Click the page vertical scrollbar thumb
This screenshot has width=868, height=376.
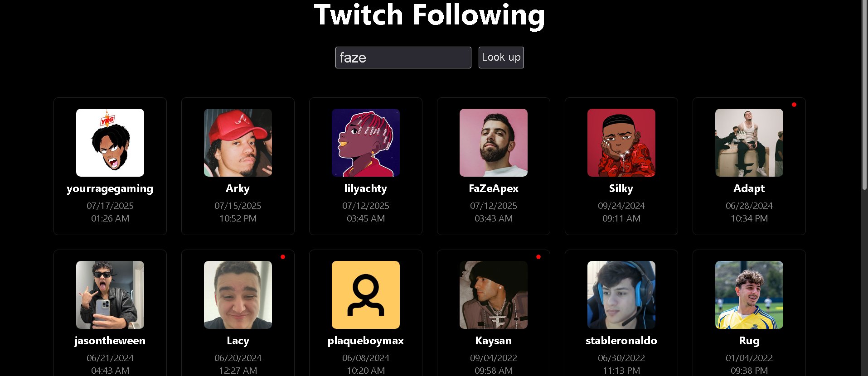pyautogui.click(x=864, y=95)
